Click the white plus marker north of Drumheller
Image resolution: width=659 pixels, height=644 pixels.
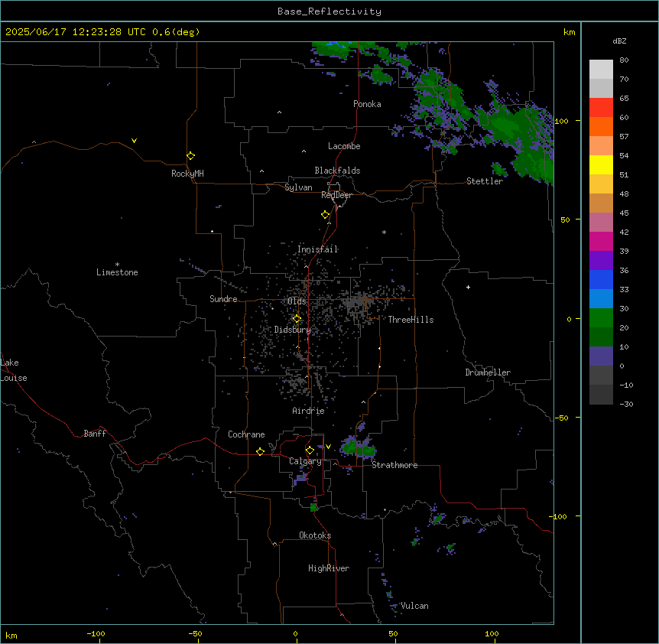[x=468, y=287]
